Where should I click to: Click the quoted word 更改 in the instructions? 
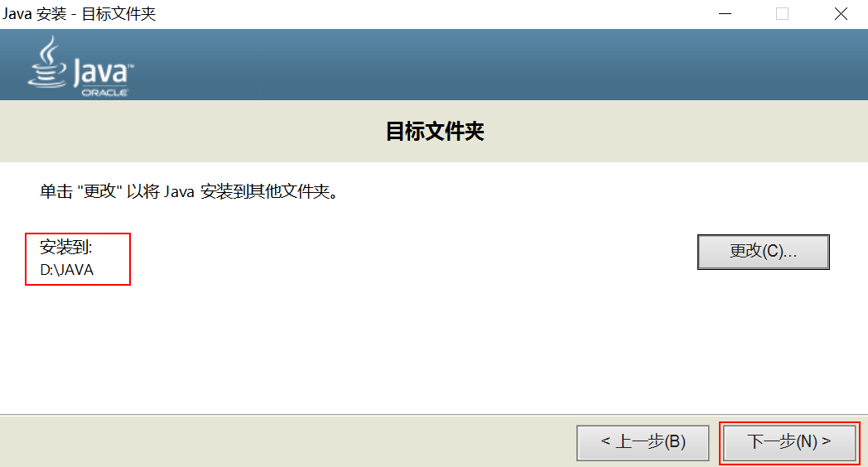(x=100, y=191)
